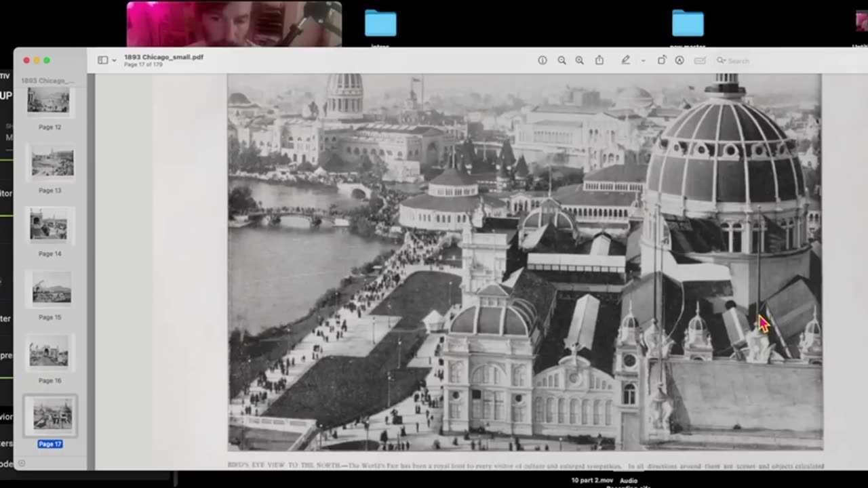Click the '10 part 2.mov' desktop file label

[593, 481]
